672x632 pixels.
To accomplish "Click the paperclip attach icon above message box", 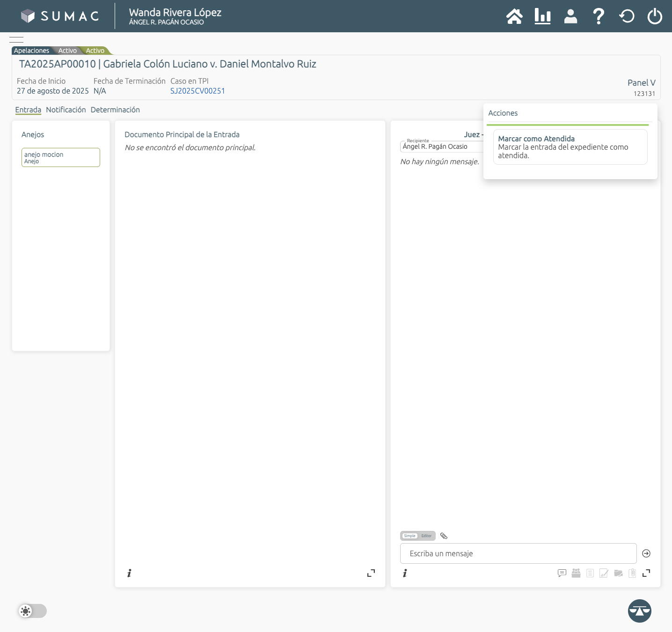I will point(444,536).
